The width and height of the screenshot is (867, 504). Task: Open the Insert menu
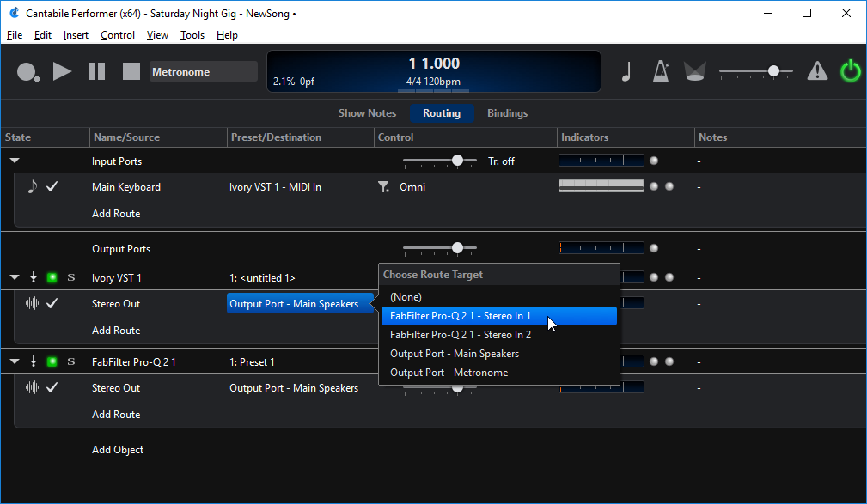tap(76, 35)
